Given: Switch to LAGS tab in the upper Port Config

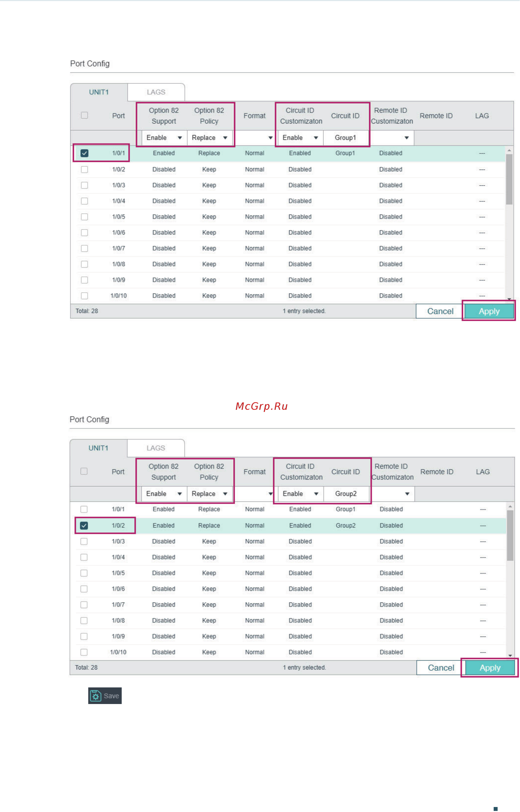Looking at the screenshot, I should click(156, 92).
